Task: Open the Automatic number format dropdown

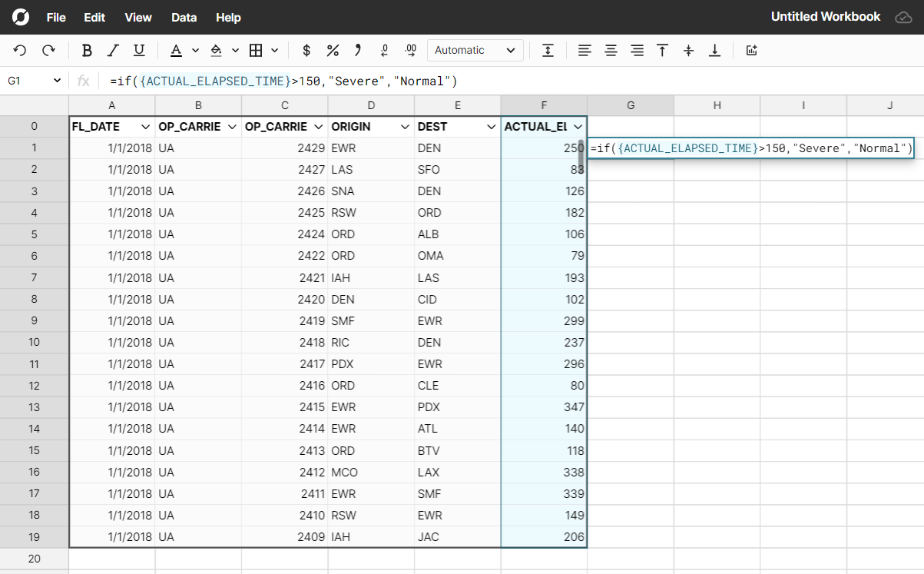Action: point(475,50)
